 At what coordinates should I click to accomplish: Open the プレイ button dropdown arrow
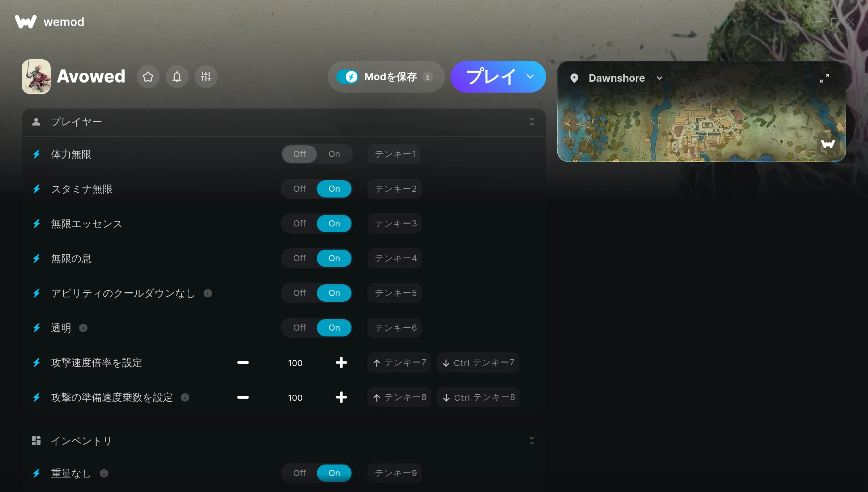(530, 77)
